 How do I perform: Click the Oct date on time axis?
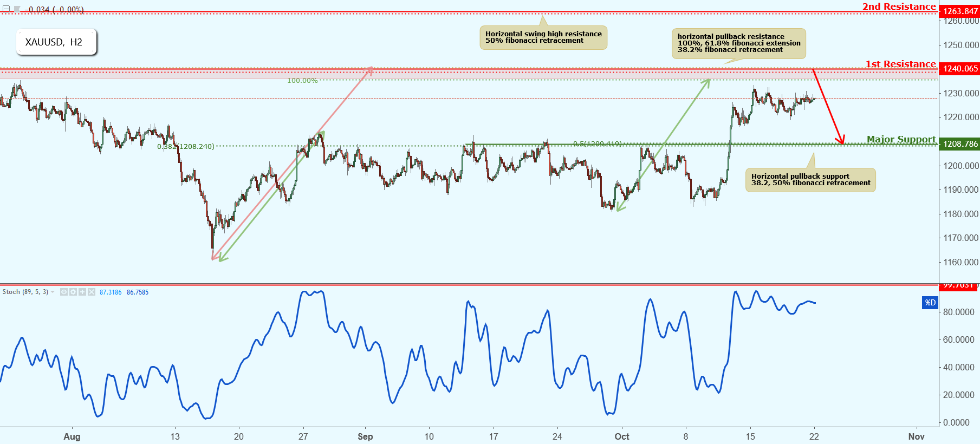coord(622,436)
